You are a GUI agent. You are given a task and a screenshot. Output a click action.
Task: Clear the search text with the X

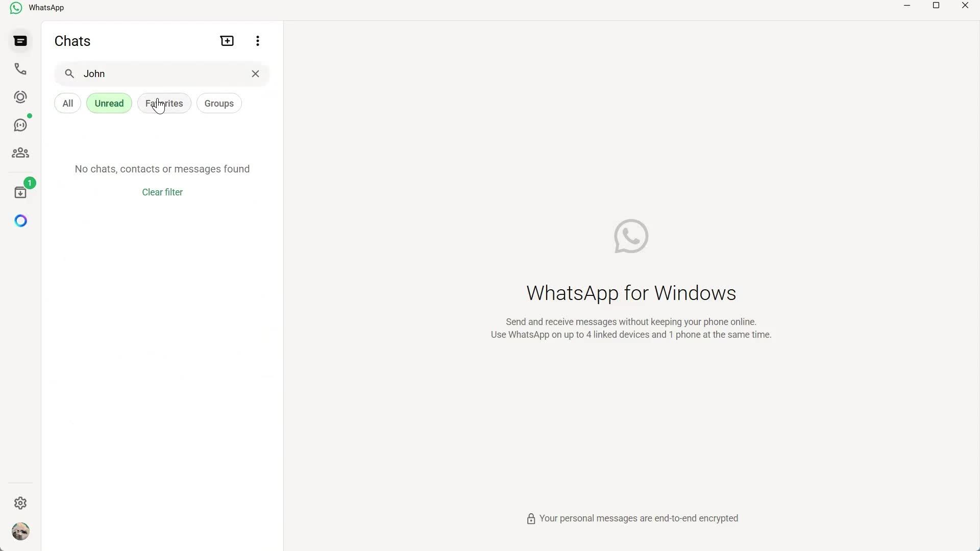tap(255, 73)
